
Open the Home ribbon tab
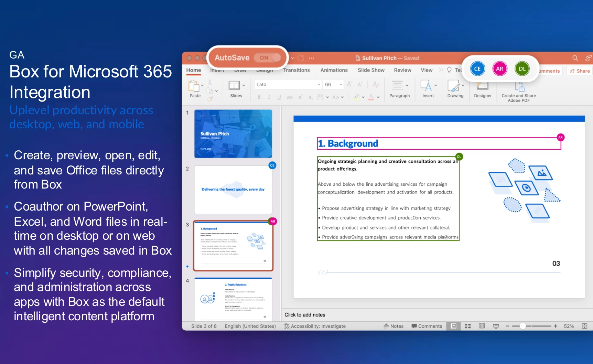tap(194, 70)
